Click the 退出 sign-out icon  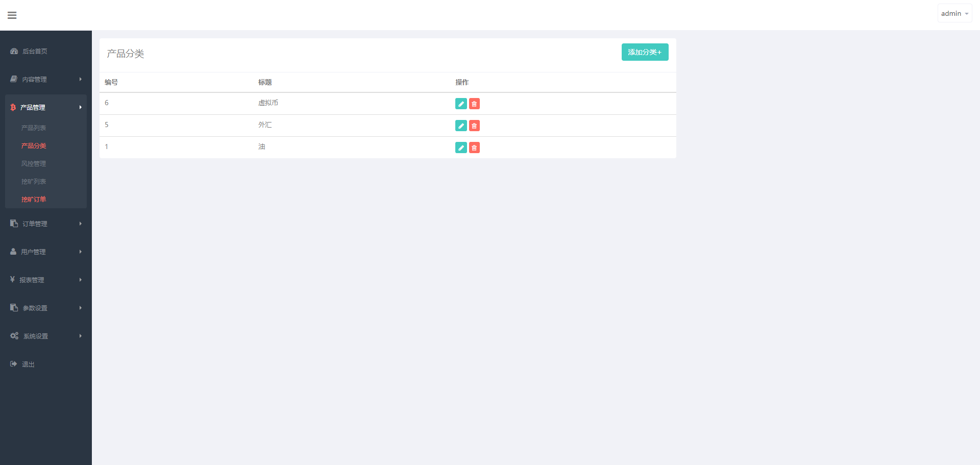tap(14, 364)
